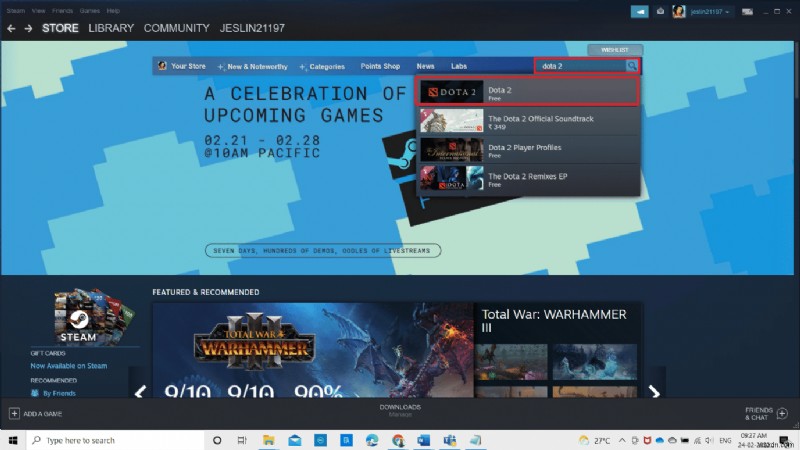Open the DOWNLOADS Manage section
Screen dimensions: 800x450
(x=400, y=411)
